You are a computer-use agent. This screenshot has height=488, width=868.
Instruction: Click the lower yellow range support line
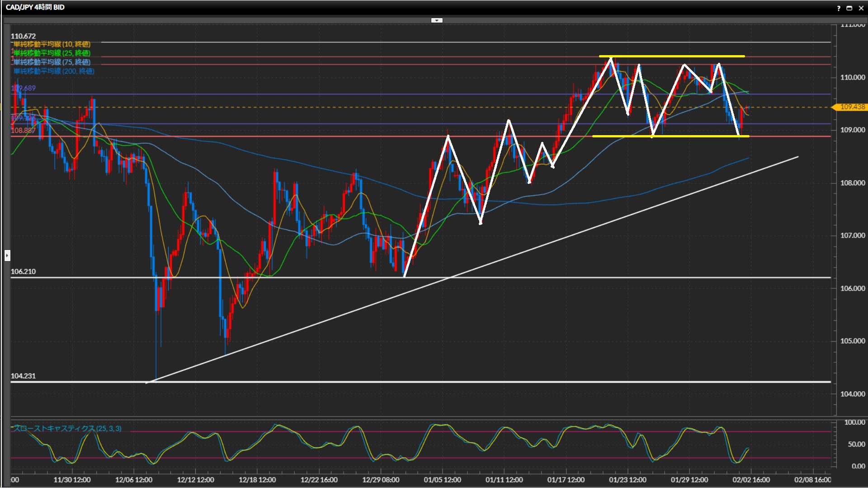point(696,136)
